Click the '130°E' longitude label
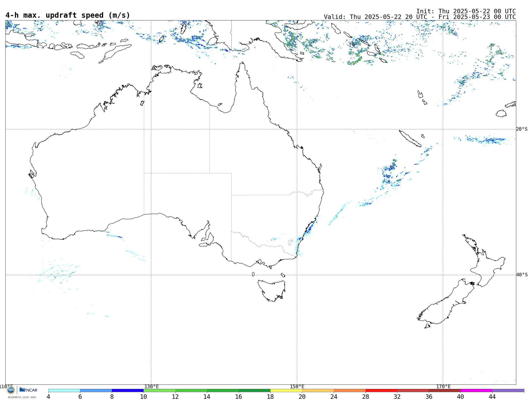 [151, 386]
